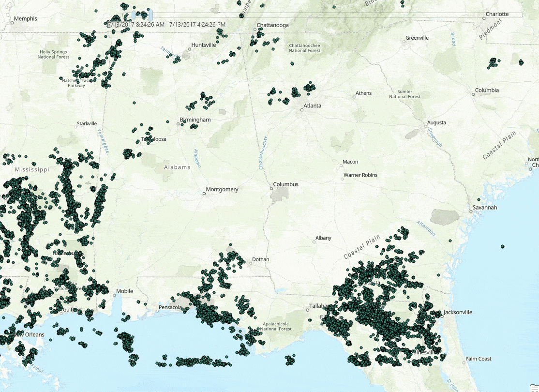Click the end time 7/13/2017 4:24:26 PM
Screen dimensions: 539x392
pyautogui.click(x=197, y=24)
